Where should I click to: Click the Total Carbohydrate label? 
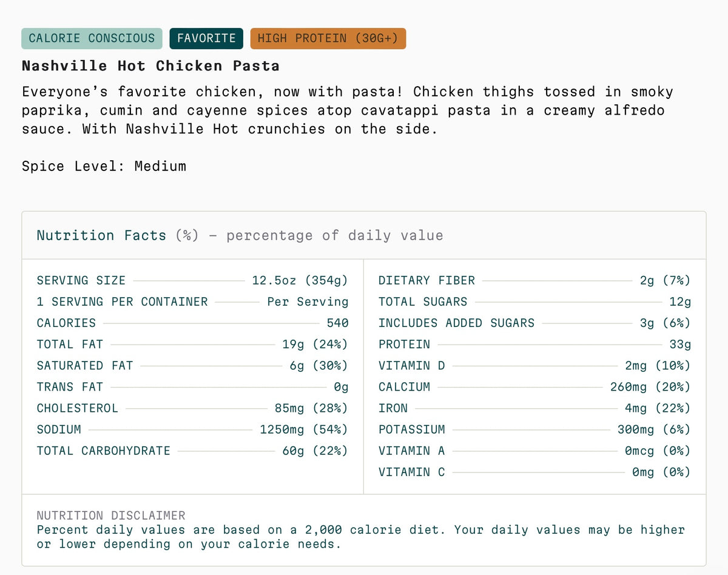pos(104,450)
